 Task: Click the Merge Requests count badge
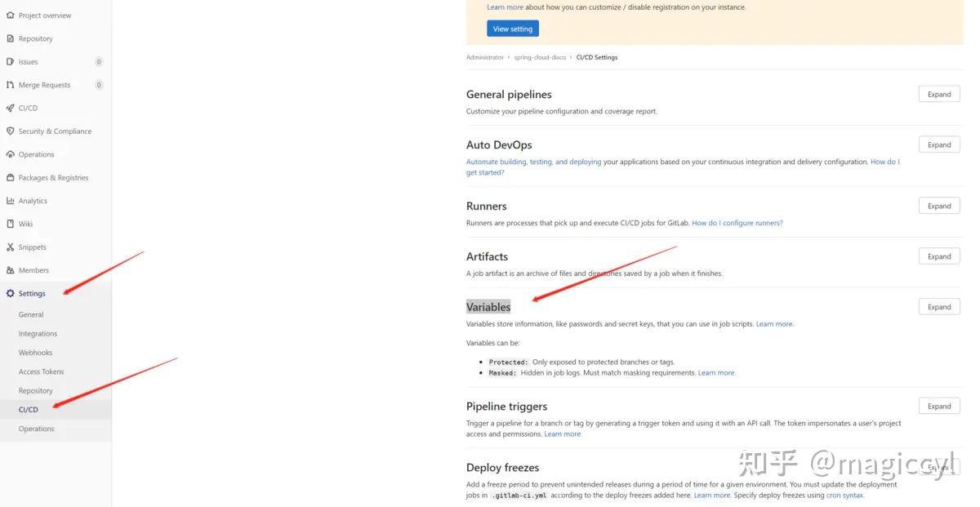[99, 85]
